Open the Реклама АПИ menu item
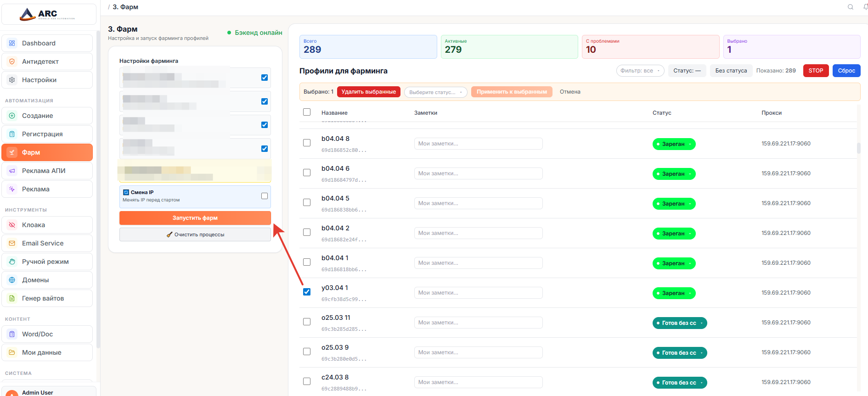 (x=44, y=171)
